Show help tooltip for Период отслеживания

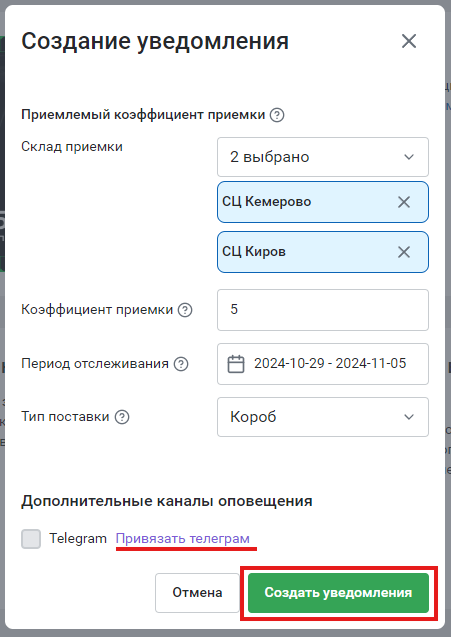pos(181,364)
